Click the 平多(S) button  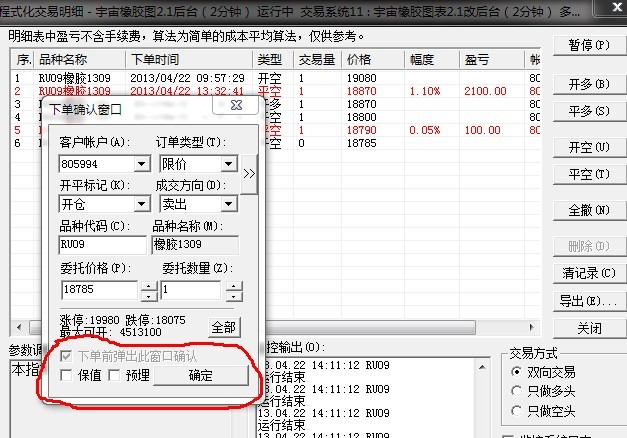pyautogui.click(x=589, y=111)
